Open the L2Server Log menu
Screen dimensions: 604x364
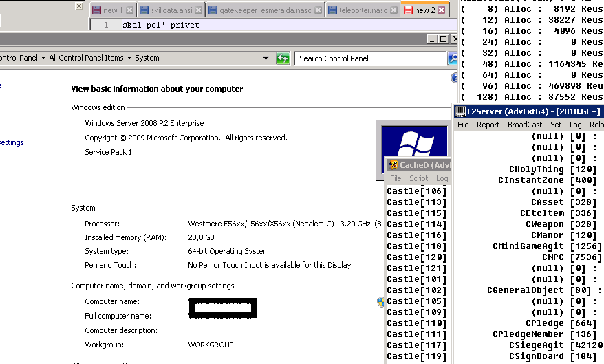(x=576, y=125)
